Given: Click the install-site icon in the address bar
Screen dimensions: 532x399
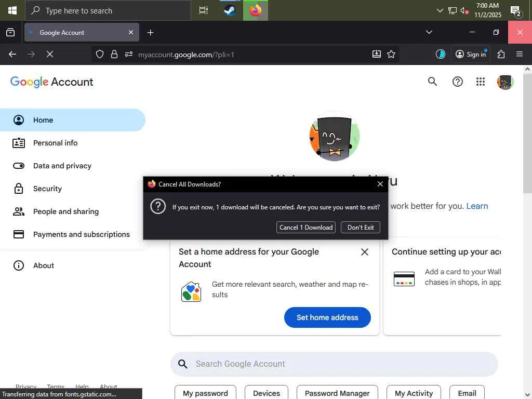Looking at the screenshot, I should pos(377,54).
